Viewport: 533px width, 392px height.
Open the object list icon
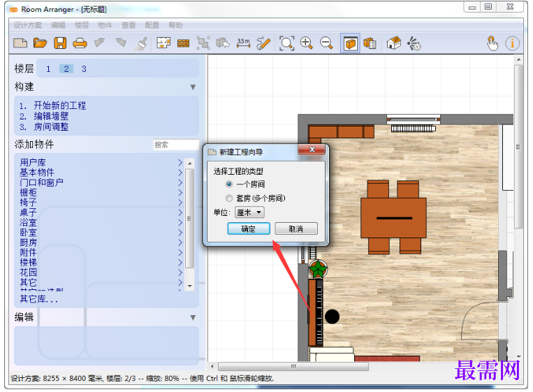pyautogui.click(x=370, y=43)
